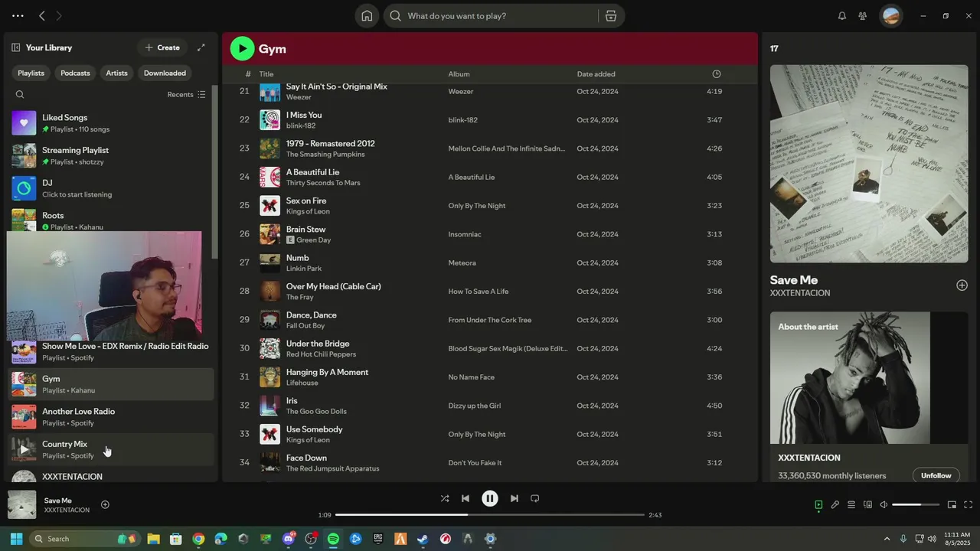The height and width of the screenshot is (551, 980).
Task: Open the play queue
Action: (851, 505)
